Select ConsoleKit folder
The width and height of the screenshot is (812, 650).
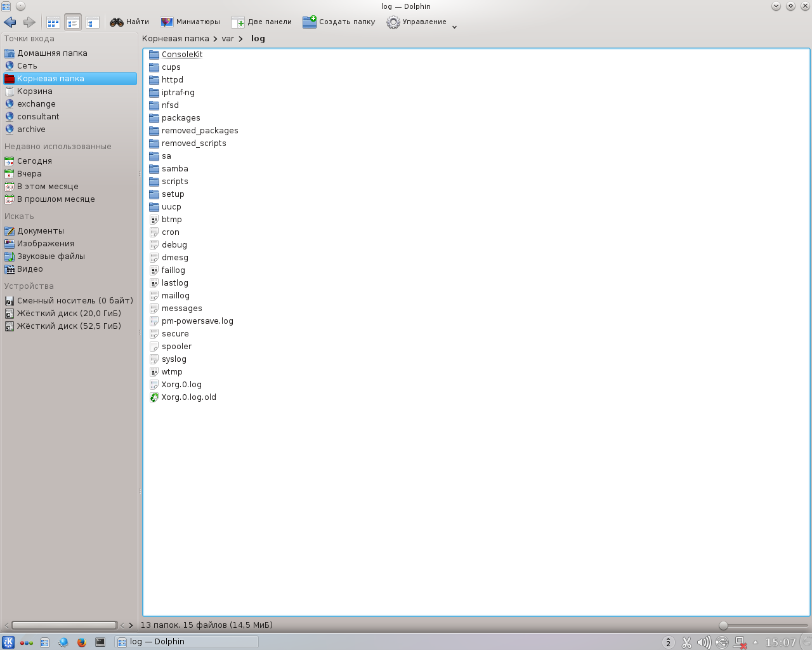pyautogui.click(x=176, y=55)
